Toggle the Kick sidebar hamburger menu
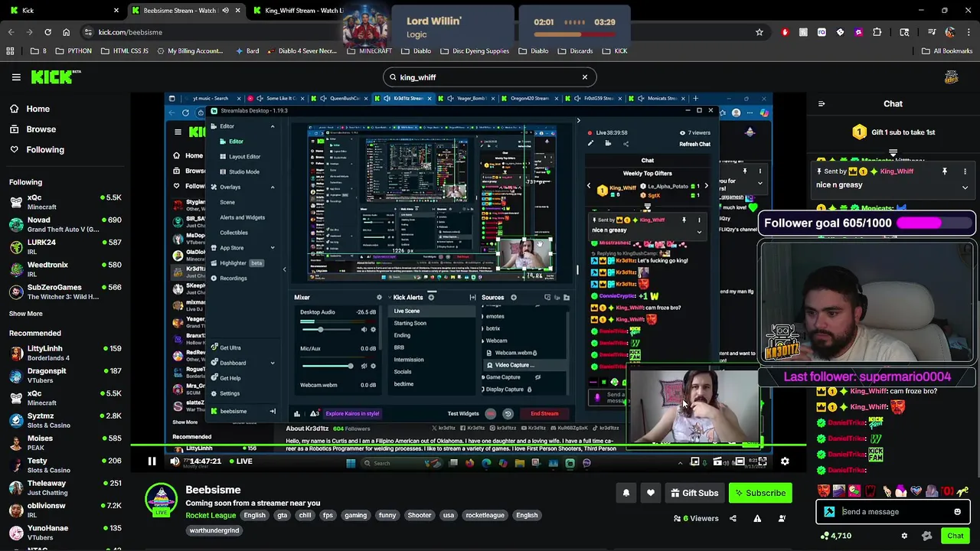This screenshot has width=980, height=551. (x=16, y=77)
